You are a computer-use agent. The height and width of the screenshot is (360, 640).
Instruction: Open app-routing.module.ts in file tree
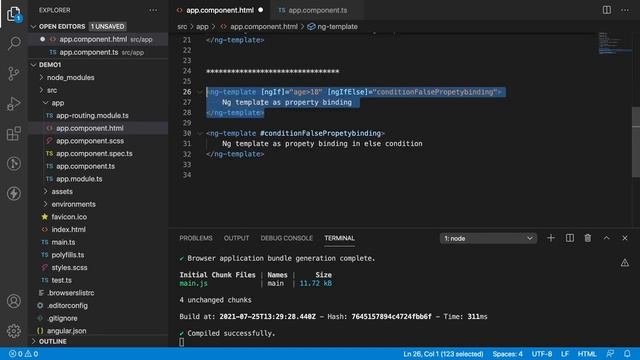(98, 116)
